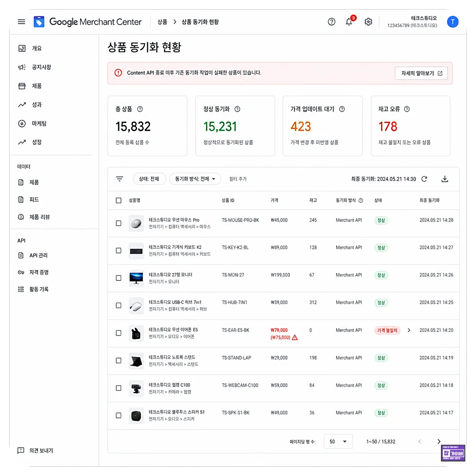Check the 블루투스 스피커 S1 row
The image size is (476, 476).
pos(119,415)
